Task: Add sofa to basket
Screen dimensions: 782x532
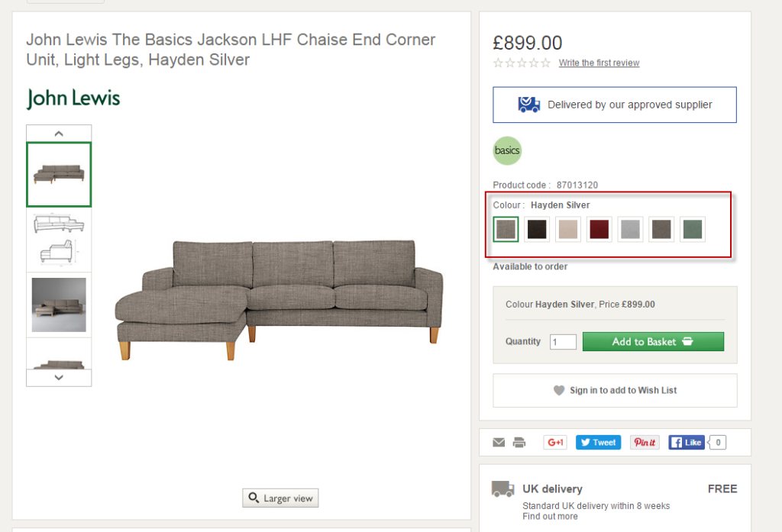Action: click(x=653, y=341)
